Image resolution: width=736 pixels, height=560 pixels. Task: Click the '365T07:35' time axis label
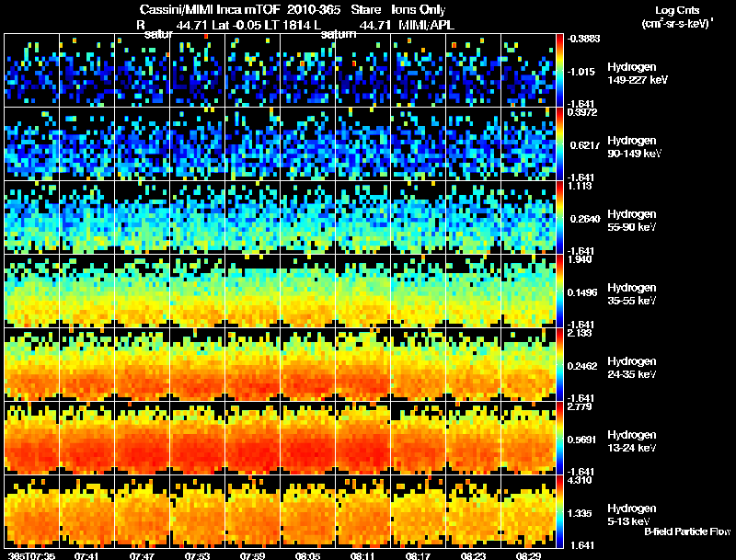coord(31,555)
